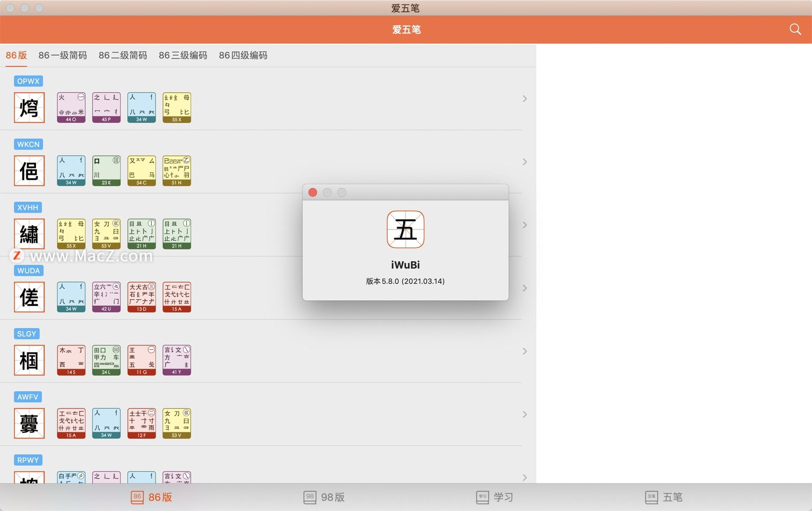
Task: Select the 熔 character tile
Action: coord(29,107)
